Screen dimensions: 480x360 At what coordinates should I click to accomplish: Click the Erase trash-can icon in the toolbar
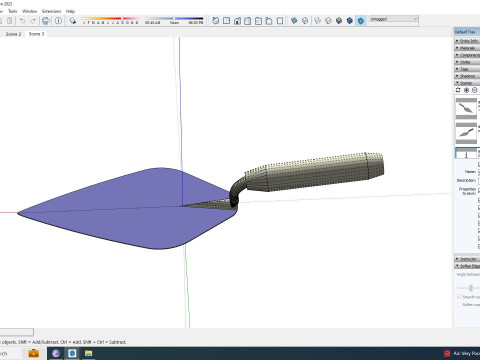point(10,21)
